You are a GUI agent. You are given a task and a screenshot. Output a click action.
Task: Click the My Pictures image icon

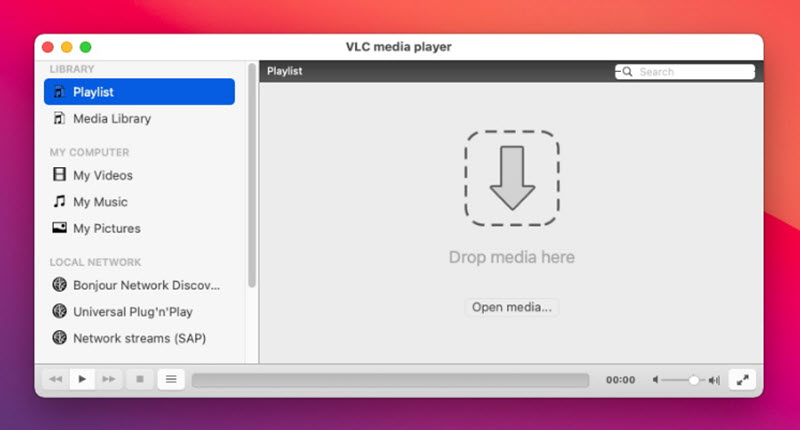coord(59,228)
